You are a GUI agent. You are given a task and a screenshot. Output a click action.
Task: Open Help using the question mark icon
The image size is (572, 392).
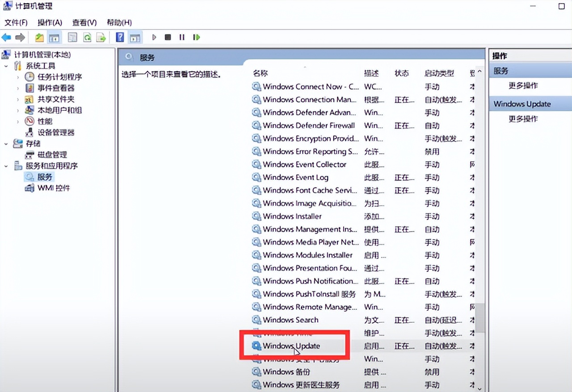[x=120, y=37]
